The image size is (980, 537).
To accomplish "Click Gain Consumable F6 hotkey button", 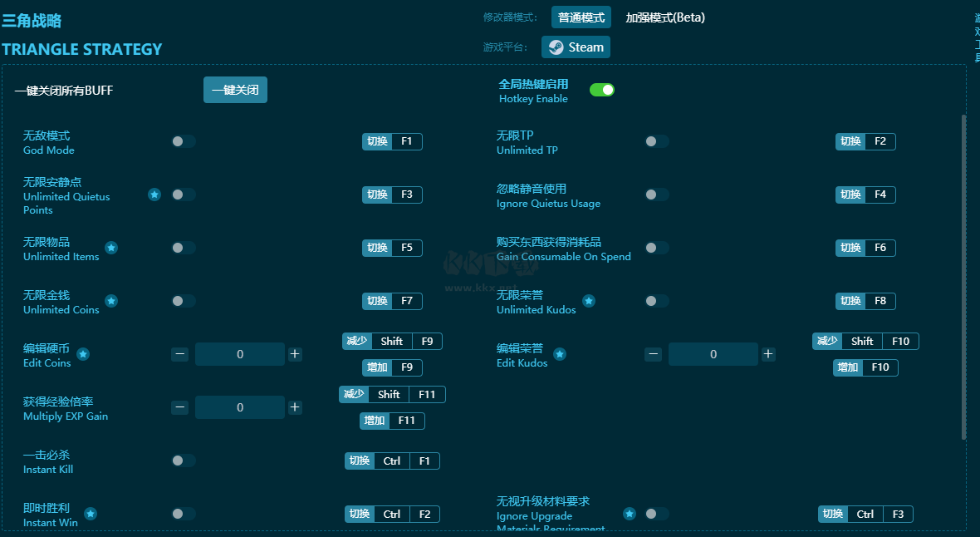I will pos(865,248).
